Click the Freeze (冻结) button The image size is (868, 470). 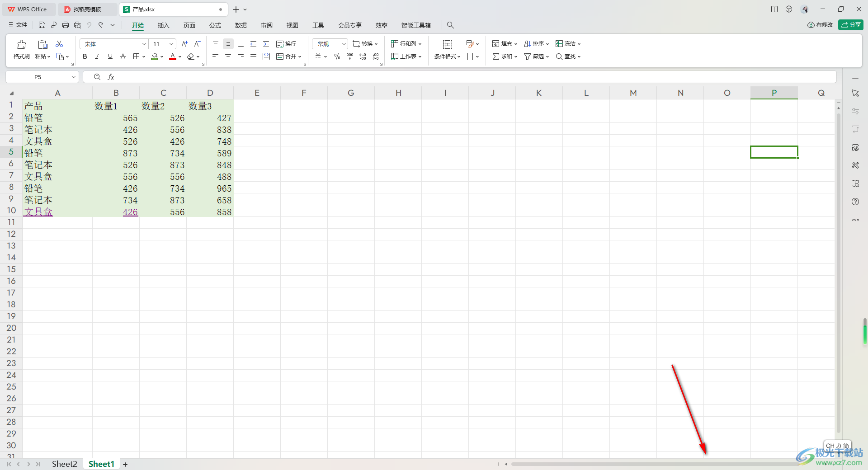(x=568, y=44)
